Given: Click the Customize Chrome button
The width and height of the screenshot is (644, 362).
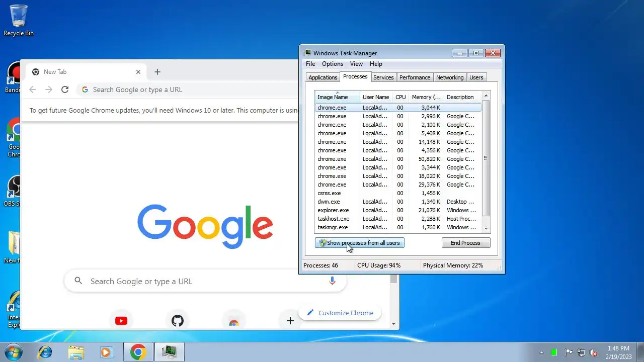Looking at the screenshot, I should coord(340,313).
